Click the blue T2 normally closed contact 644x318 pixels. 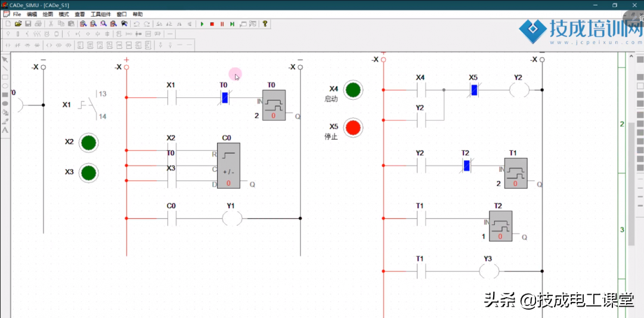(466, 166)
